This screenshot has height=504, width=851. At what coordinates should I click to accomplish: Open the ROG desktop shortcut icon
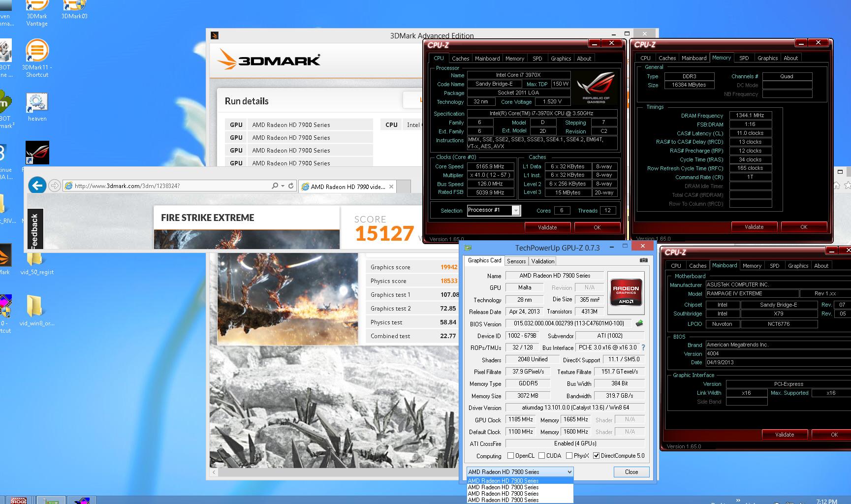tap(37, 153)
